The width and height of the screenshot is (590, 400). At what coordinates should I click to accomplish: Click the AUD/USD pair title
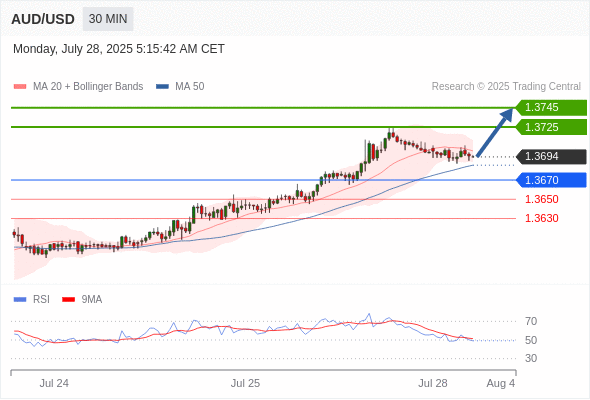pyautogui.click(x=43, y=19)
